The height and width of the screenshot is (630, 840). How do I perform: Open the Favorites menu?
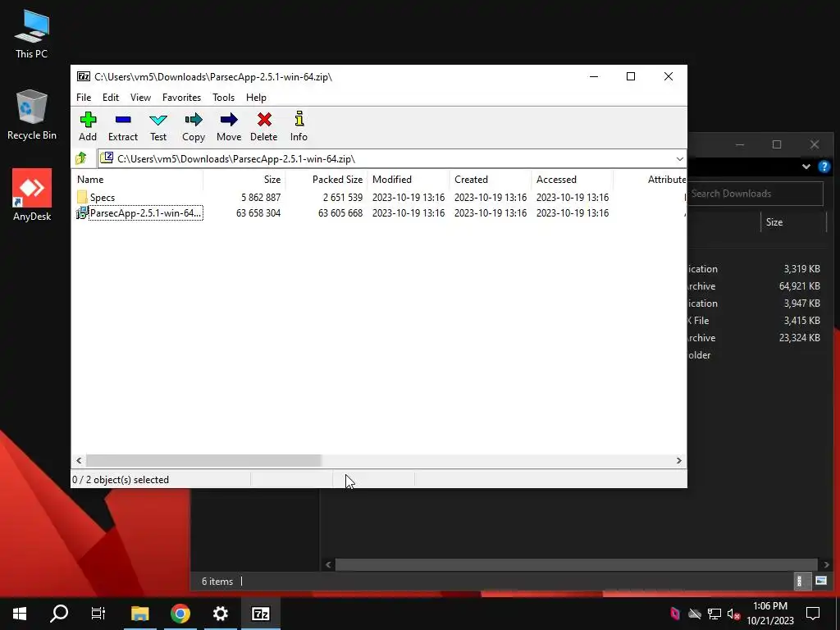[x=181, y=98]
